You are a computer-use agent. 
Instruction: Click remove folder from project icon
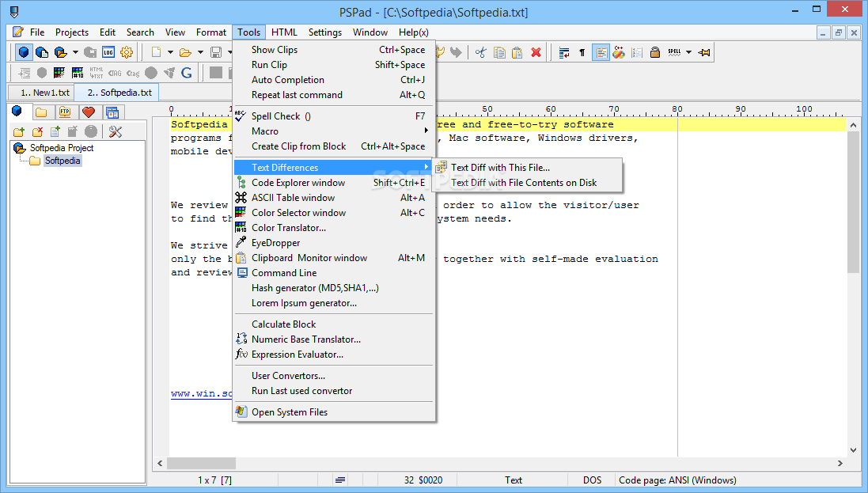coord(38,132)
